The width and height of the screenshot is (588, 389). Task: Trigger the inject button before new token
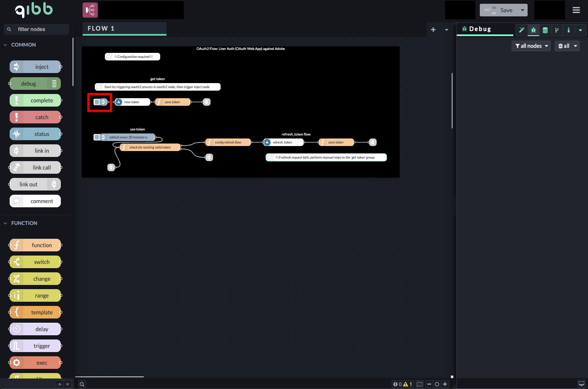click(97, 102)
